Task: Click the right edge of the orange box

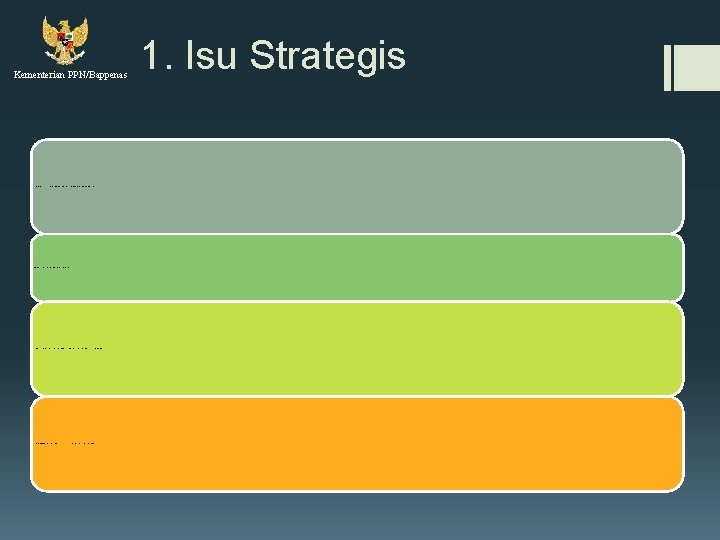Action: (680, 445)
